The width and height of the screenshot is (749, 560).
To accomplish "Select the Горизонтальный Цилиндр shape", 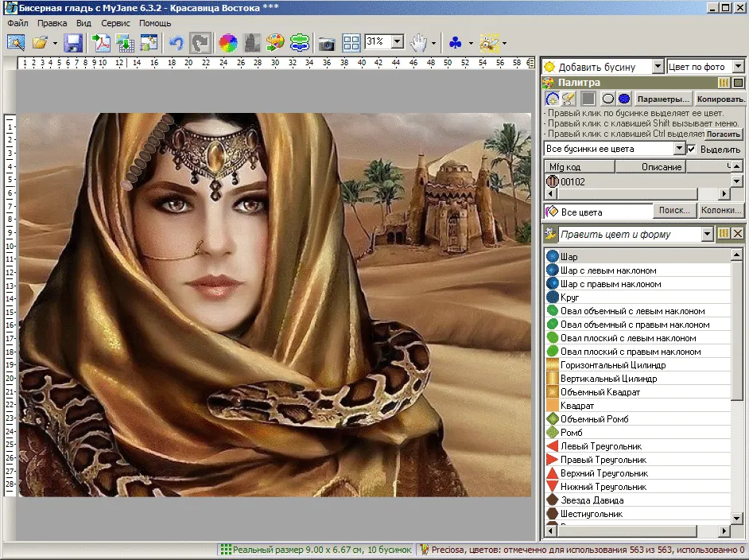I will click(x=638, y=365).
